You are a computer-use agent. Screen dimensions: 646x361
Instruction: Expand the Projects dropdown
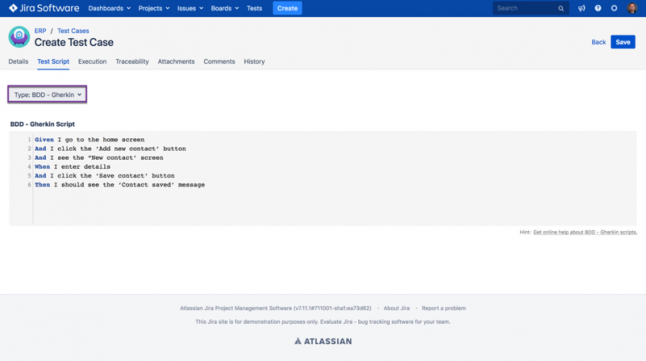click(154, 8)
